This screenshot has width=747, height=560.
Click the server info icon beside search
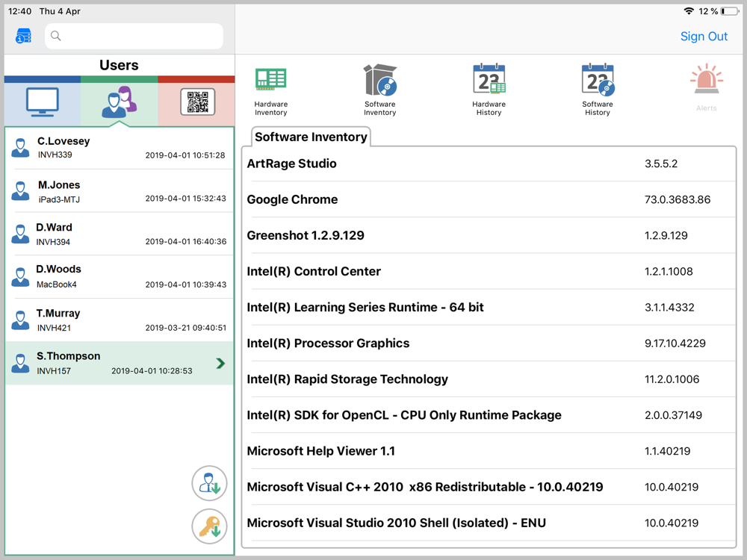point(24,36)
